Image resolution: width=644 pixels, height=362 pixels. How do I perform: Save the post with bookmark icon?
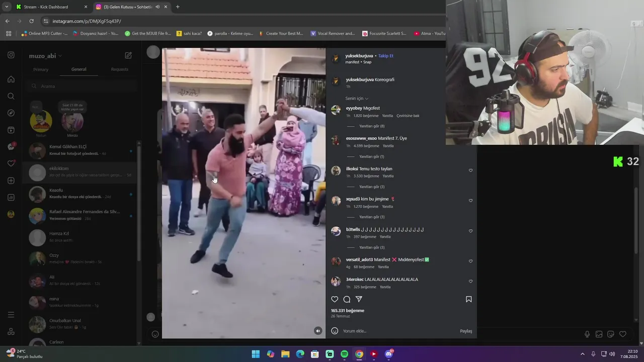(468, 299)
